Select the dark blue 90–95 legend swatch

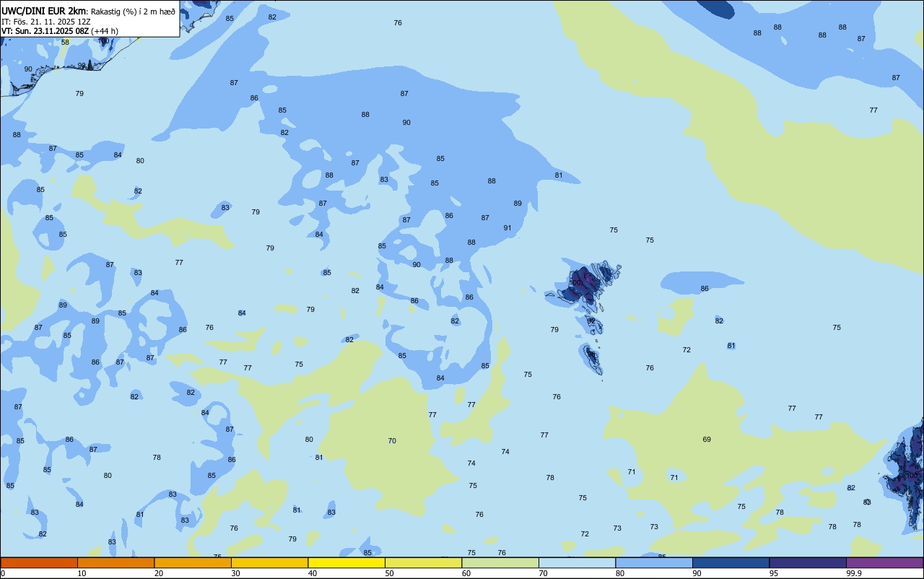(731, 562)
